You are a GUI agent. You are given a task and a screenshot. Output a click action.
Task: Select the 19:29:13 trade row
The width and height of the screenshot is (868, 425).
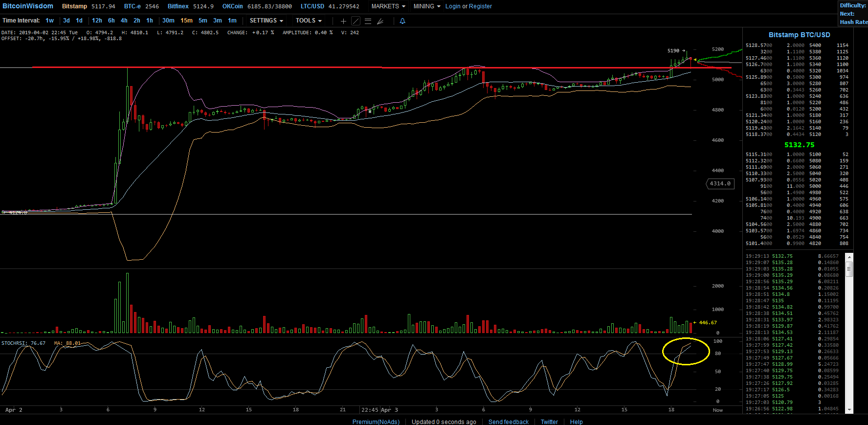point(792,256)
